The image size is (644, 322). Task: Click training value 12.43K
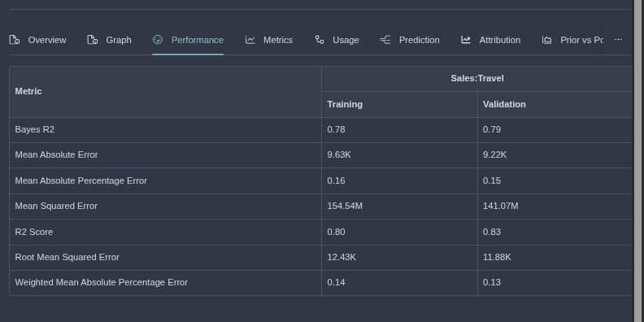(342, 257)
